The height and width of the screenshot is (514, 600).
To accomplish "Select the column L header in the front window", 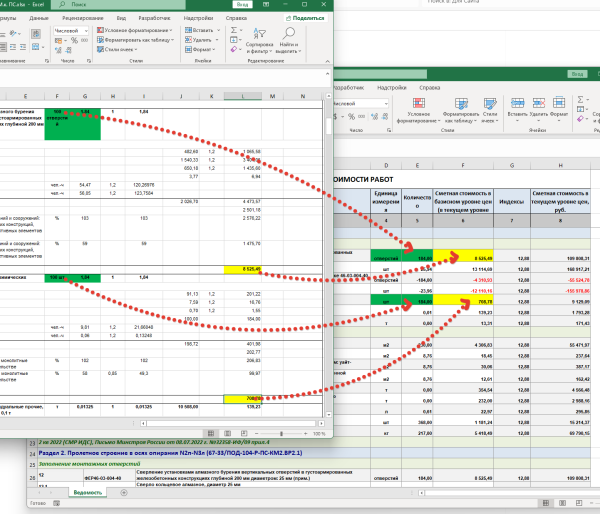I will click(242, 96).
